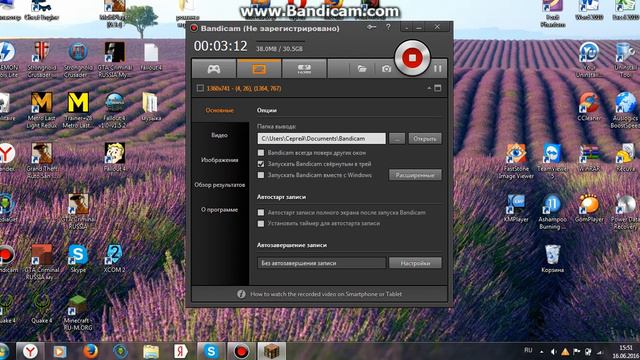Screen dimensions: 640x360
Task: Open Metro Last Light Redux desktop shortcut
Action: (x=42, y=110)
